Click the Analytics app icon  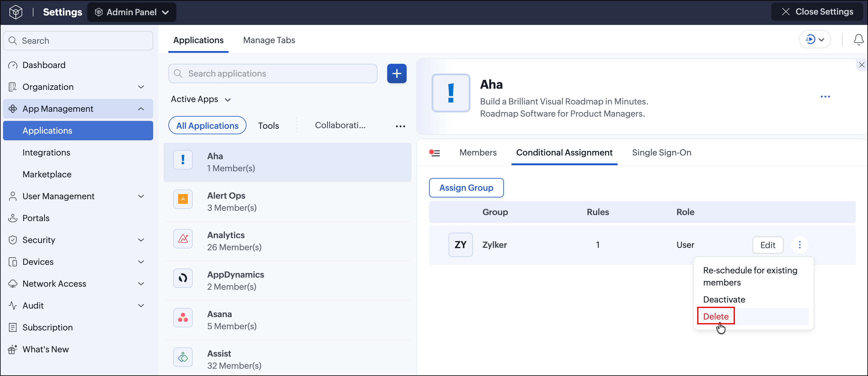[x=183, y=239]
